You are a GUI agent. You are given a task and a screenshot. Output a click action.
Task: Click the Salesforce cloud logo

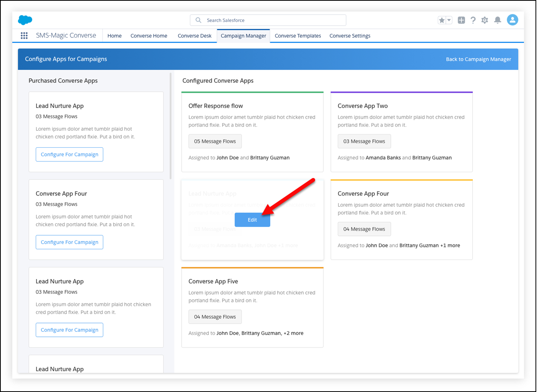tap(25, 20)
